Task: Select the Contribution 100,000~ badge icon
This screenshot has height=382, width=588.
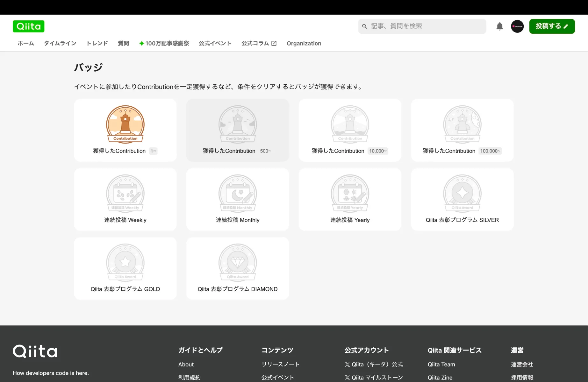Action: (x=462, y=124)
